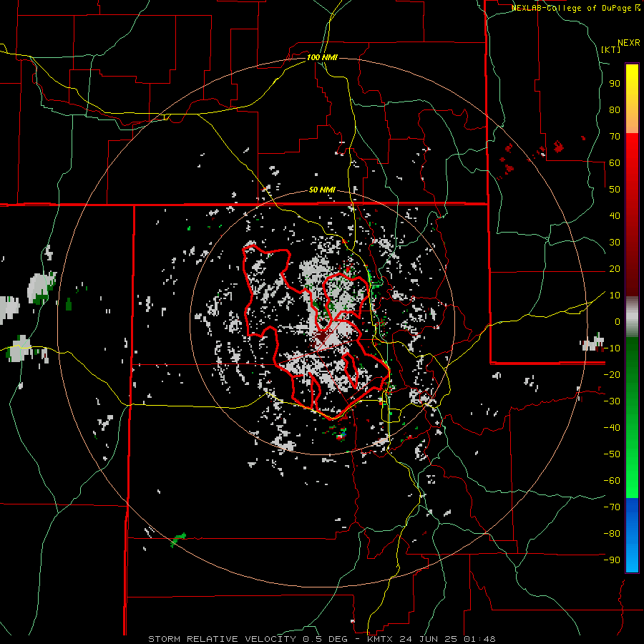This screenshot has height=644, width=644.
Task: Click the NEXR label above the color scale
Action: coord(629,43)
